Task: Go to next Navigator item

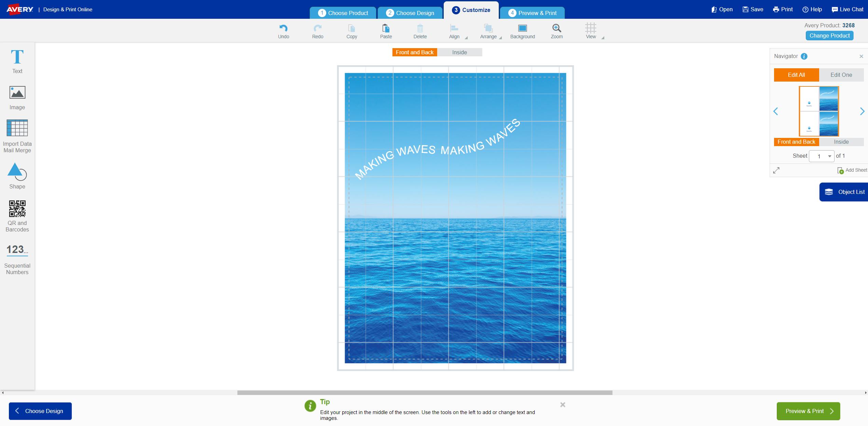Action: click(x=862, y=111)
